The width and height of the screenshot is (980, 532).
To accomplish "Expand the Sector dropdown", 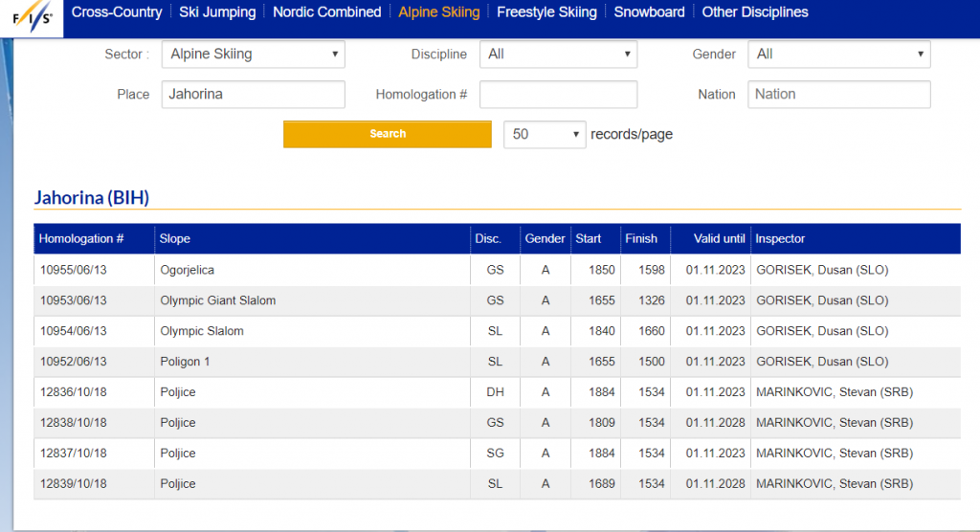I will coord(253,55).
